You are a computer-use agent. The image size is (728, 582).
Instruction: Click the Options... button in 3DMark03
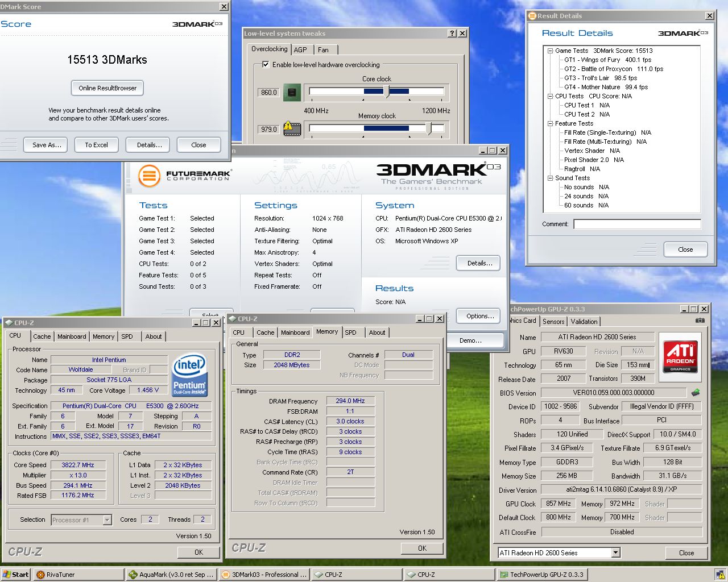(479, 316)
